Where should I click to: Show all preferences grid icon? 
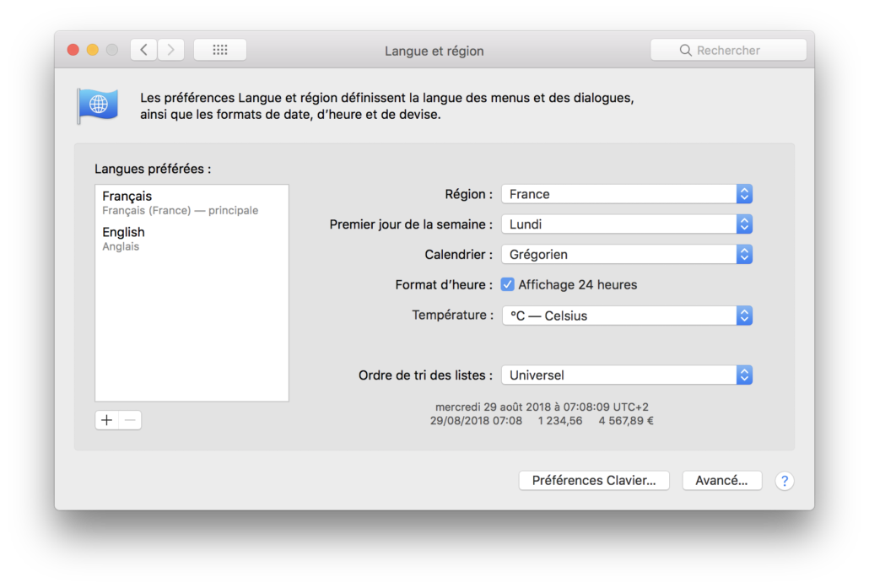[x=220, y=50]
